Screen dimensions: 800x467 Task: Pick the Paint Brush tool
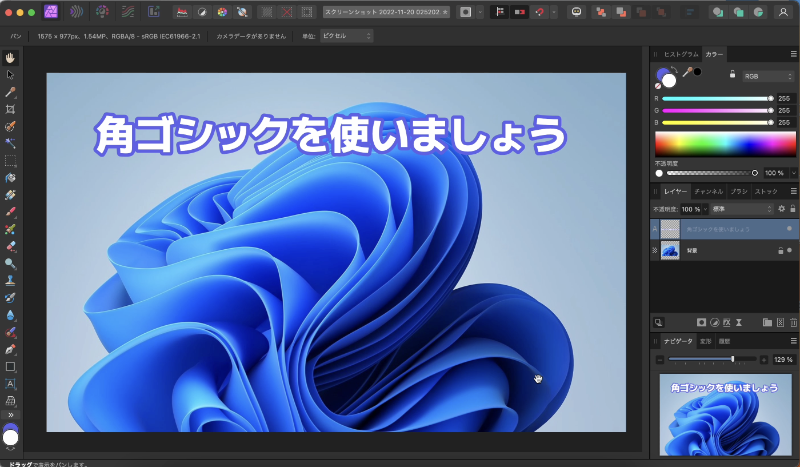tap(10, 212)
